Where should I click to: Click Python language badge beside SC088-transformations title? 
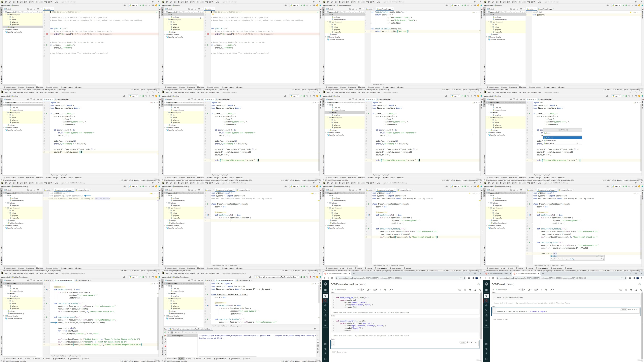pyautogui.click(x=362, y=284)
